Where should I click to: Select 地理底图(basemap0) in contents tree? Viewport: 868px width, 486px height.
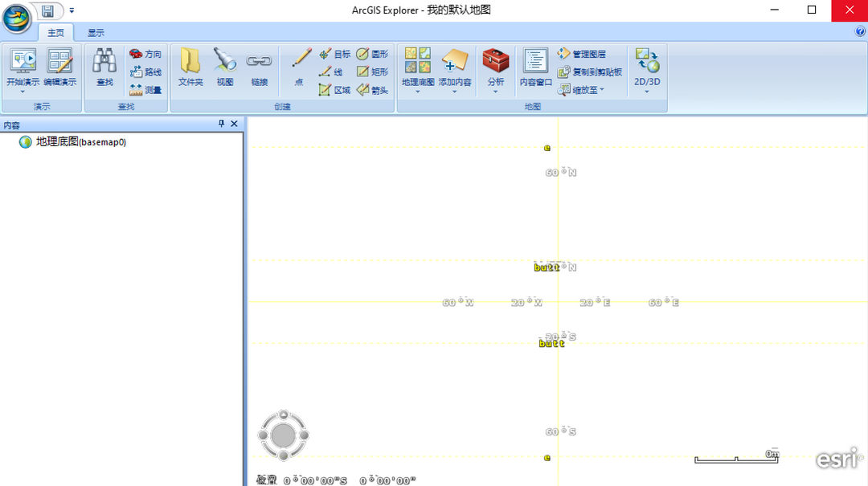[x=80, y=142]
